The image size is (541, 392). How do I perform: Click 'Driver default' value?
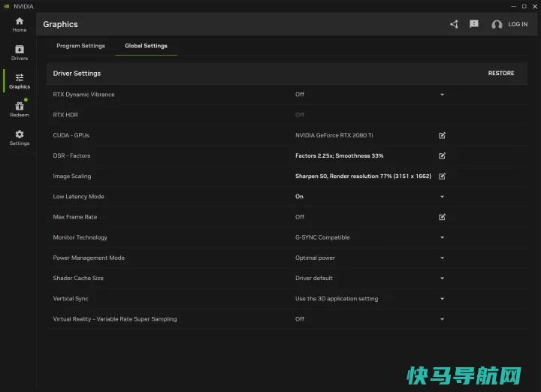314,278
